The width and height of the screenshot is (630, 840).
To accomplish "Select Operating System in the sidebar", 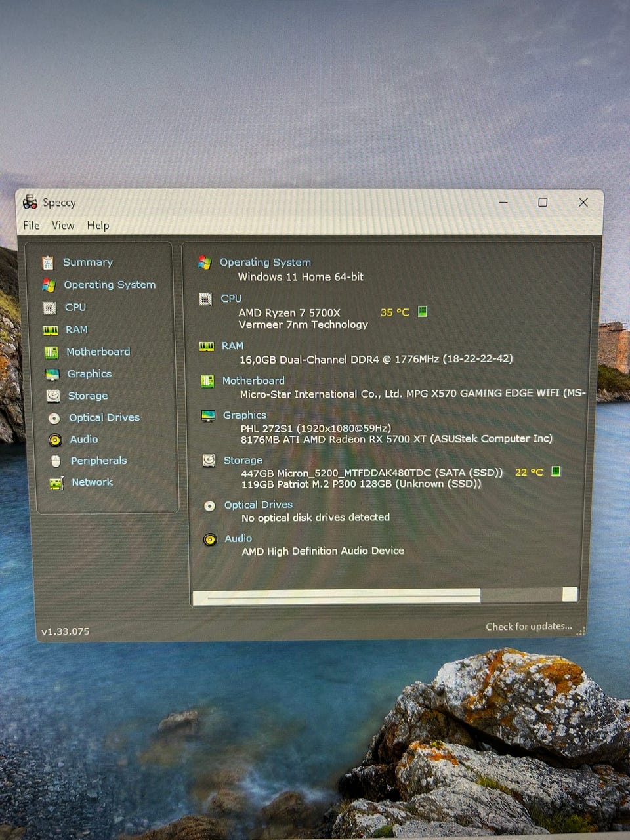I will (x=110, y=285).
